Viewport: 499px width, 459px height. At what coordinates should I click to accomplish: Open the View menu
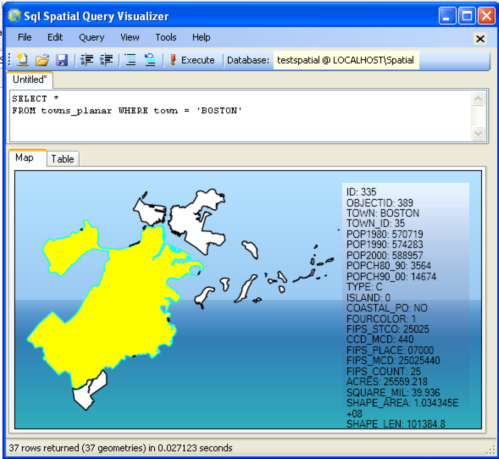[x=130, y=37]
